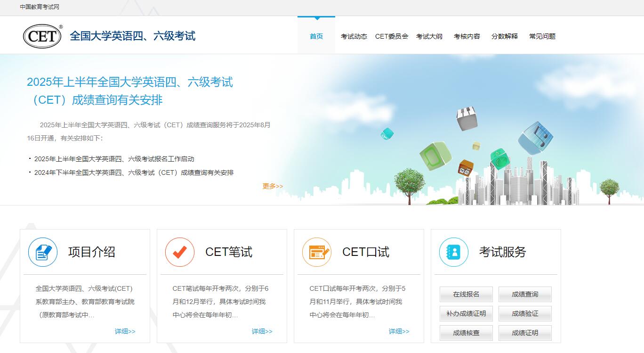Open the CET委员会 menu item
644x353 pixels.
click(x=392, y=36)
